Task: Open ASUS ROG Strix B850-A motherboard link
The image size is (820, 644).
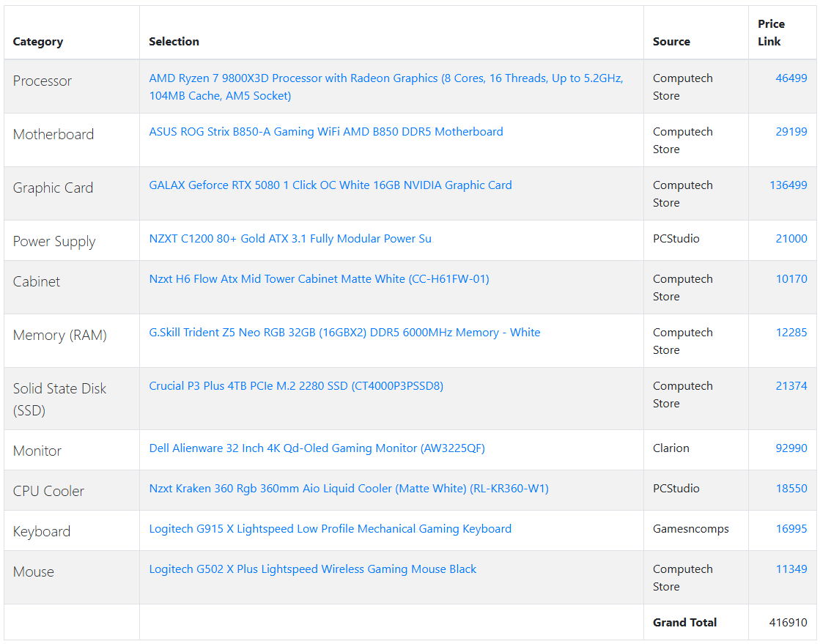Action: pyautogui.click(x=326, y=132)
